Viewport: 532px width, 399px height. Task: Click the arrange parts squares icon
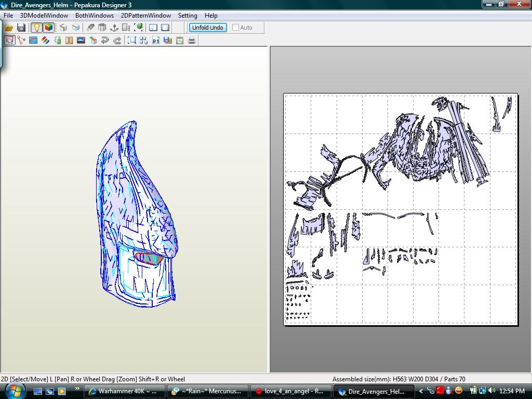pyautogui.click(x=144, y=41)
